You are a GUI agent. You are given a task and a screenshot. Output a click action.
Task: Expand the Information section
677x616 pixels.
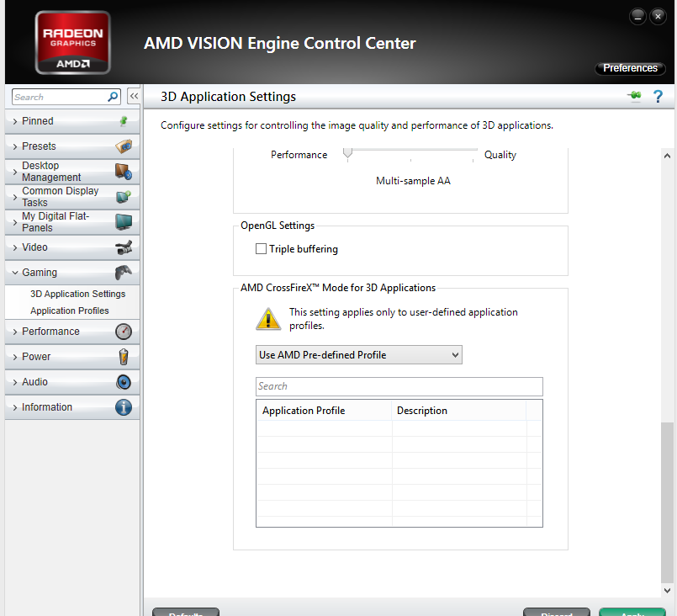[x=72, y=407]
